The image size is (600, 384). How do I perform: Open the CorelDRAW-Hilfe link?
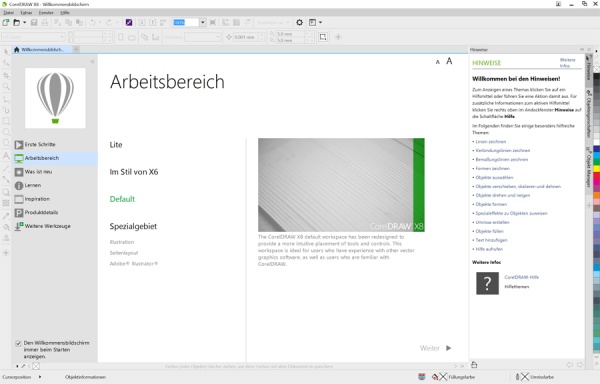522,277
